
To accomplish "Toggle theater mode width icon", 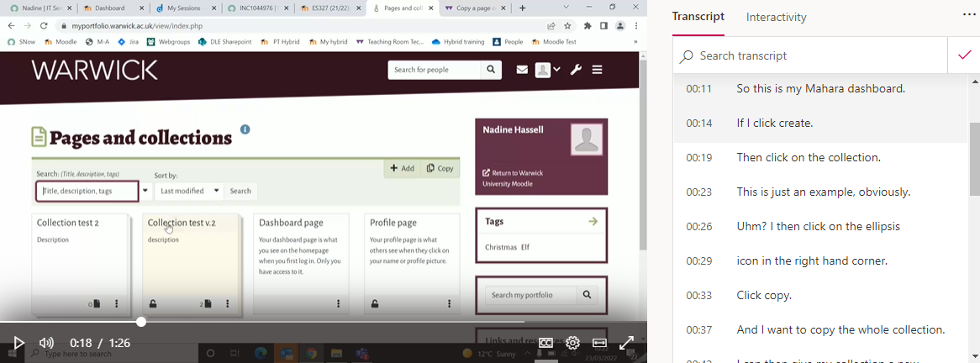I will coord(599,343).
